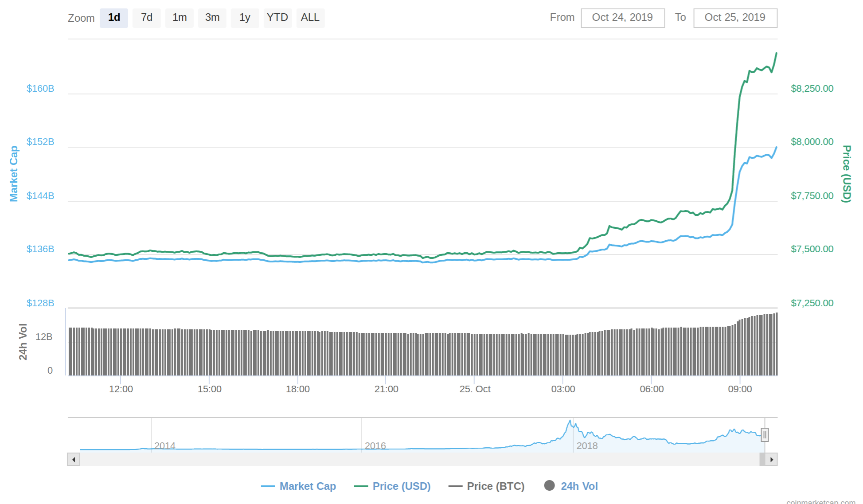Click the $7,750.00 price label

pyautogui.click(x=812, y=196)
